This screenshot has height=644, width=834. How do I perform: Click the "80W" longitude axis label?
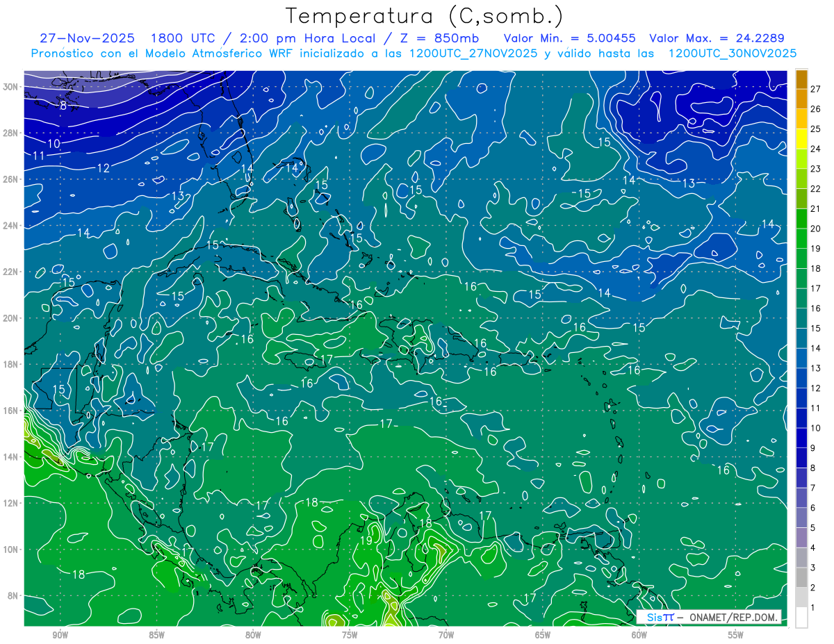[x=253, y=636]
